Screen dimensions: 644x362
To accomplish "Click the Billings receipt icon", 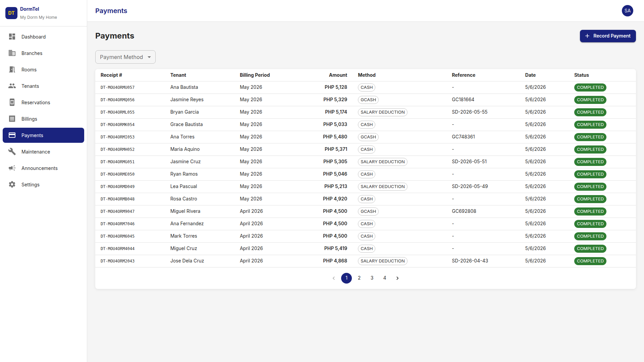I will coord(12,119).
